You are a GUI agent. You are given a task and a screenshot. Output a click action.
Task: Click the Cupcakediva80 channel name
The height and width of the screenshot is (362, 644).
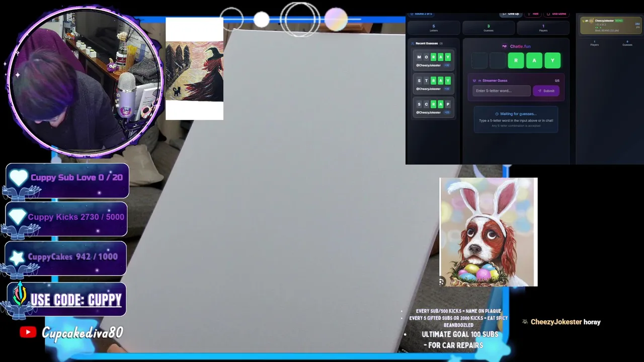point(83,332)
